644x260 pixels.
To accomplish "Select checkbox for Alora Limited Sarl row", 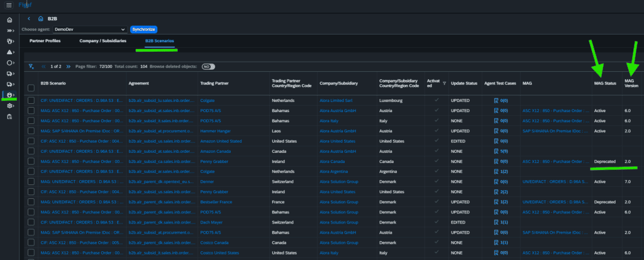I will pyautogui.click(x=31, y=100).
